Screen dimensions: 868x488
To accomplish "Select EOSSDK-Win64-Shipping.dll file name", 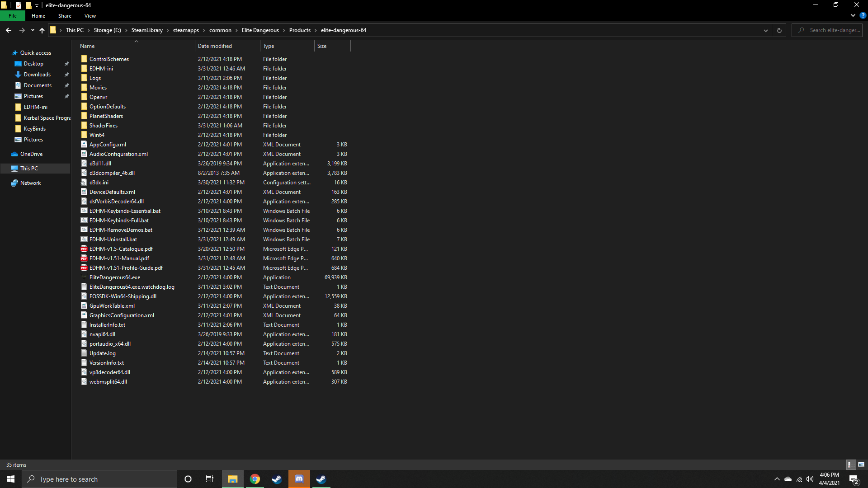I will tap(123, 296).
